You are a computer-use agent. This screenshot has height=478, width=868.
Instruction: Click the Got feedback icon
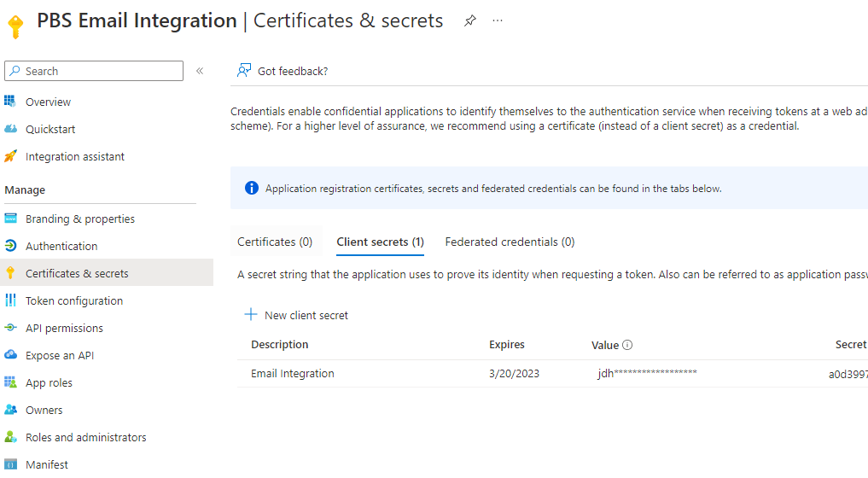pos(244,71)
